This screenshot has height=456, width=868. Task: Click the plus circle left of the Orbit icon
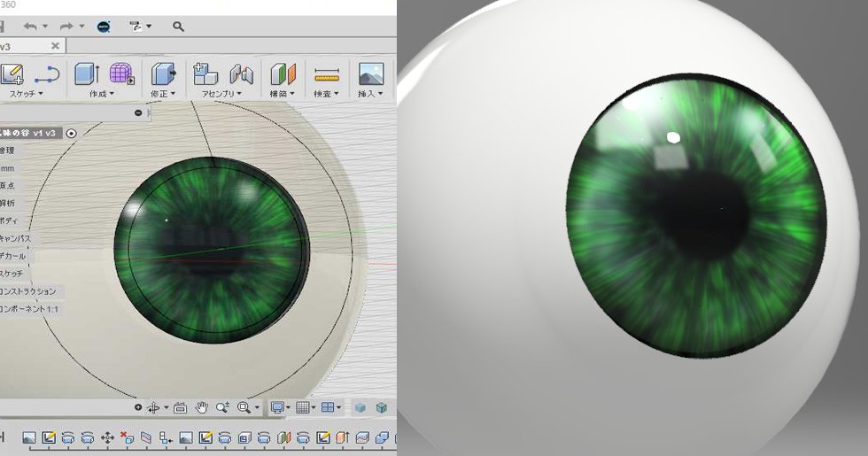coord(138,407)
